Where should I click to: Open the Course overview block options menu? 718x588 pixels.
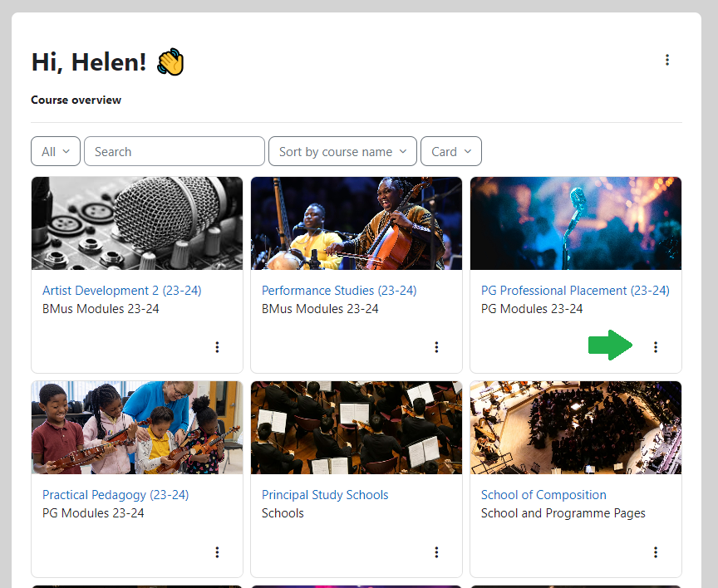tap(666, 60)
